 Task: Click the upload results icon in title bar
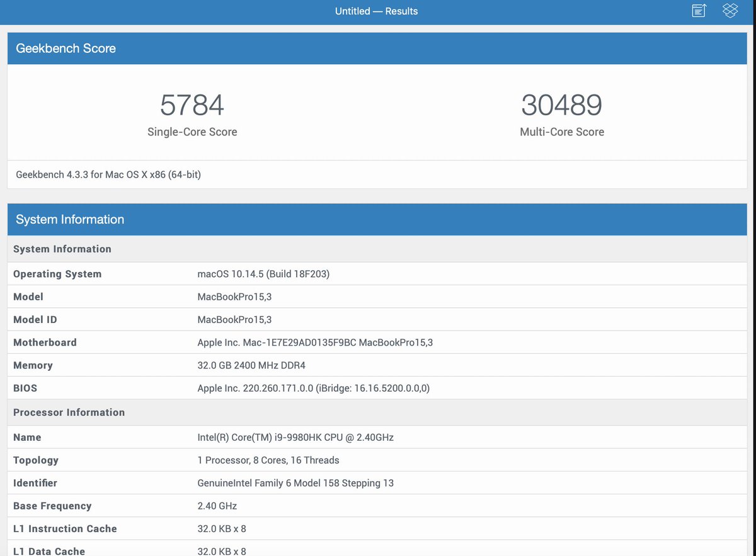click(x=699, y=11)
